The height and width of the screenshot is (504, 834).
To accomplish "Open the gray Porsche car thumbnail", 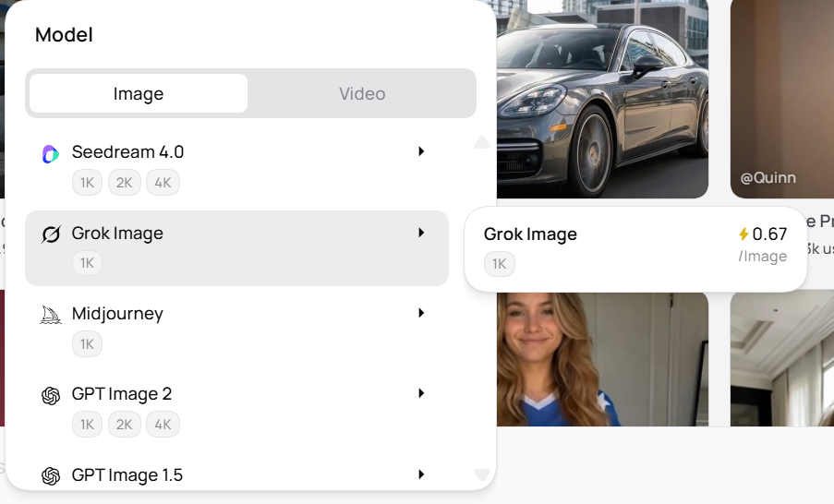I will point(602,99).
